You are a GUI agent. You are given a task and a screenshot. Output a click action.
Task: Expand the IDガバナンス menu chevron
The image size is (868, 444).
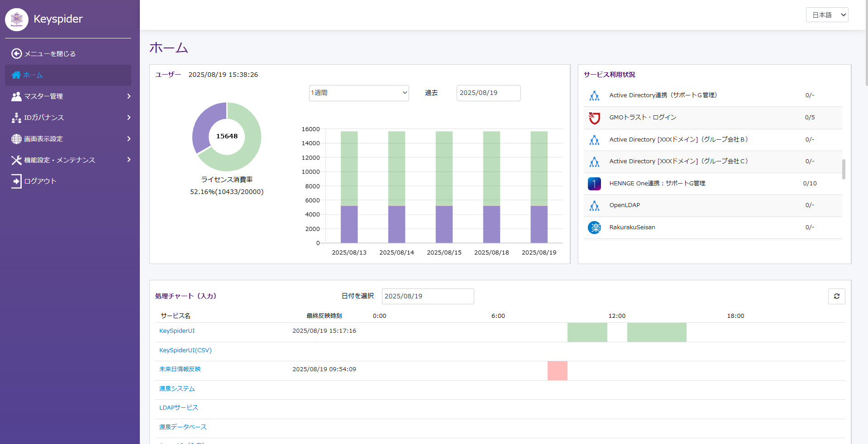(129, 118)
